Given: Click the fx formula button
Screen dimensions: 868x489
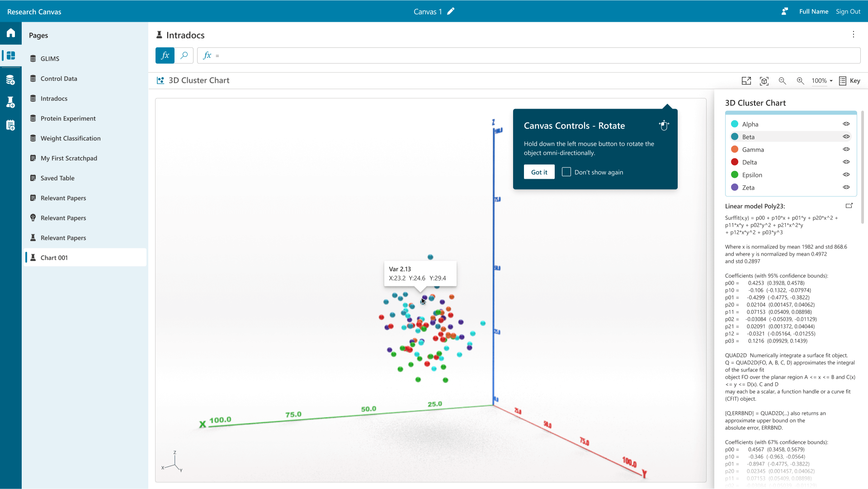Looking at the screenshot, I should point(165,55).
